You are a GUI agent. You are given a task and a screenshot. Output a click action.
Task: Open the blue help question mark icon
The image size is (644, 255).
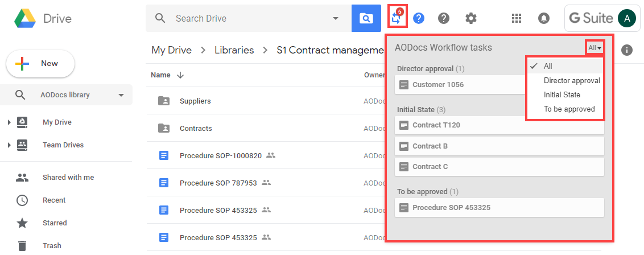click(x=419, y=18)
